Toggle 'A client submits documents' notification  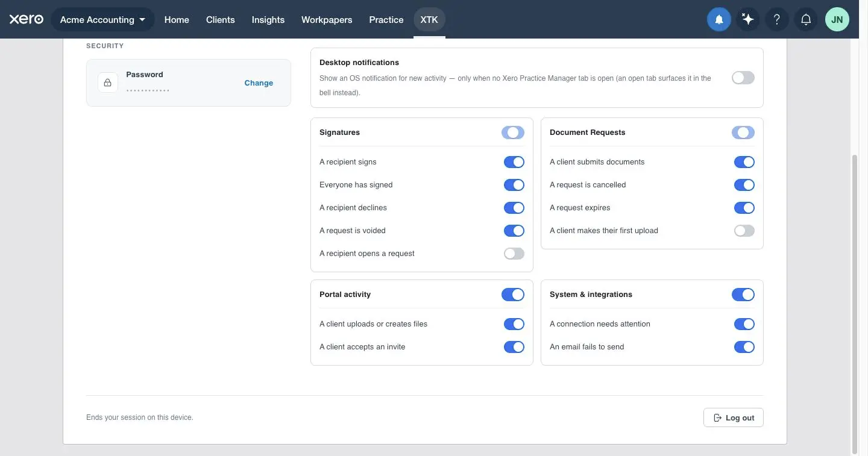tap(744, 162)
